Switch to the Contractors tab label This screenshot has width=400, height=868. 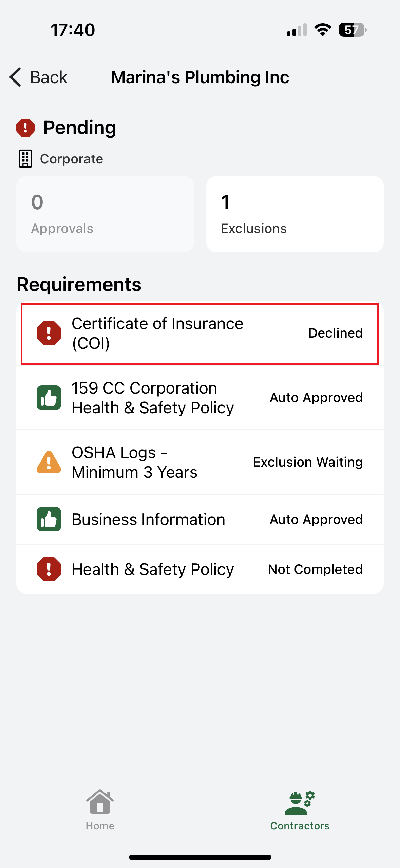pyautogui.click(x=300, y=826)
